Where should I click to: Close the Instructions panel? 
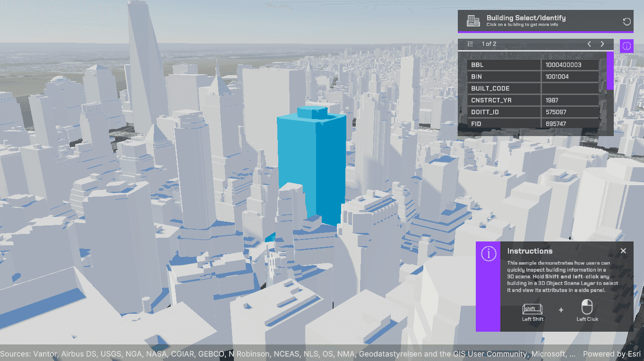click(x=623, y=251)
